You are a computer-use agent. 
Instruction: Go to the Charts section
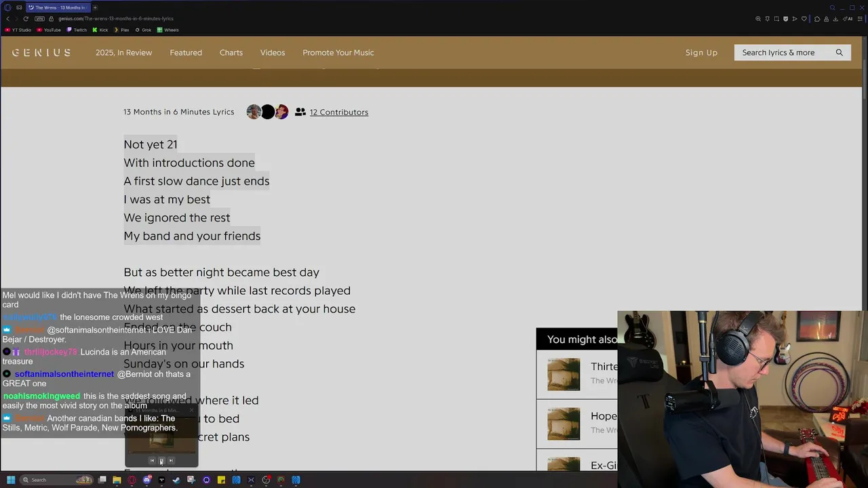click(231, 52)
